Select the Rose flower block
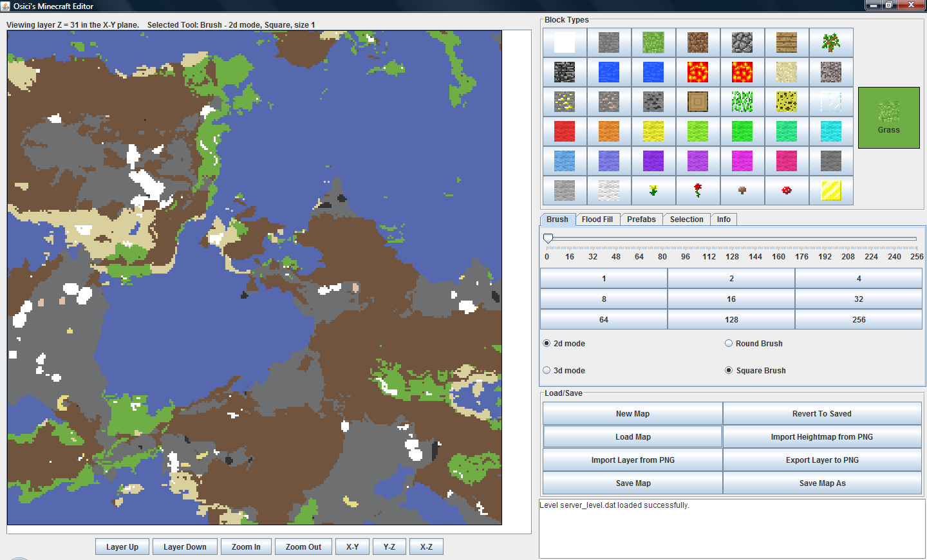Viewport: 927px width, 560px height. [698, 190]
